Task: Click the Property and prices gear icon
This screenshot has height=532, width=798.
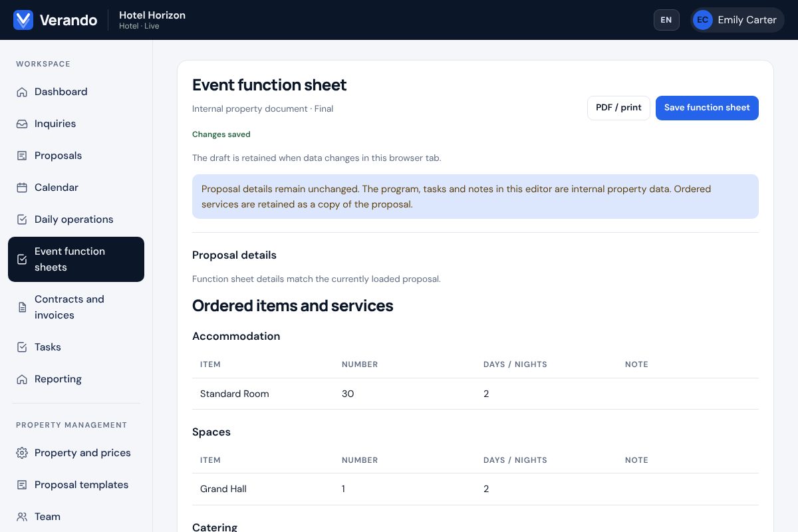Action: [x=22, y=453]
